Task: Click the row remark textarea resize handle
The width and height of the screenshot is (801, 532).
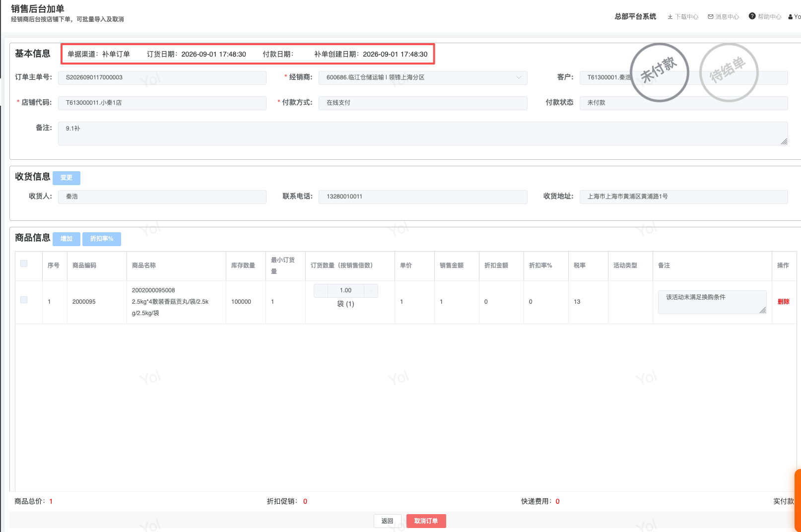Action: click(763, 310)
